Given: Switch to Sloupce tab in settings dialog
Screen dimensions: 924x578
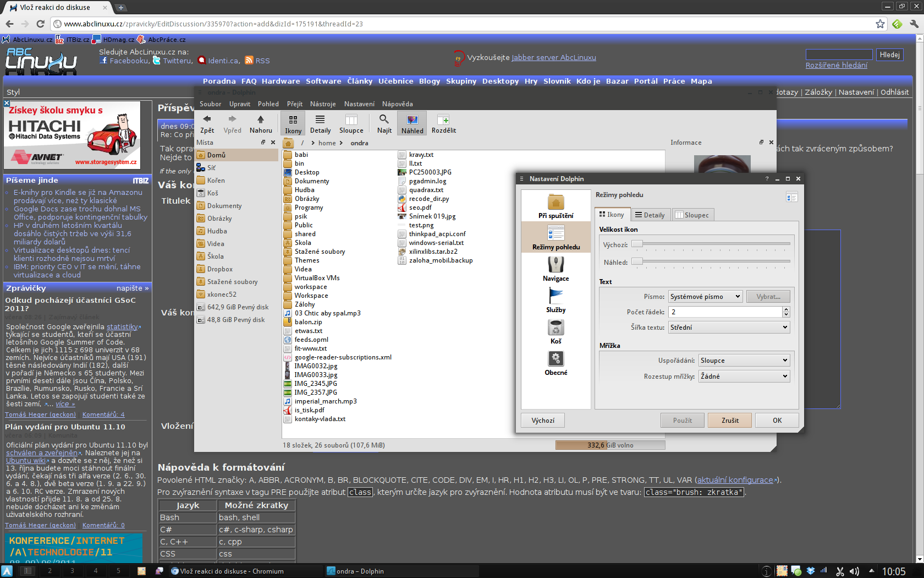Looking at the screenshot, I should coord(692,215).
